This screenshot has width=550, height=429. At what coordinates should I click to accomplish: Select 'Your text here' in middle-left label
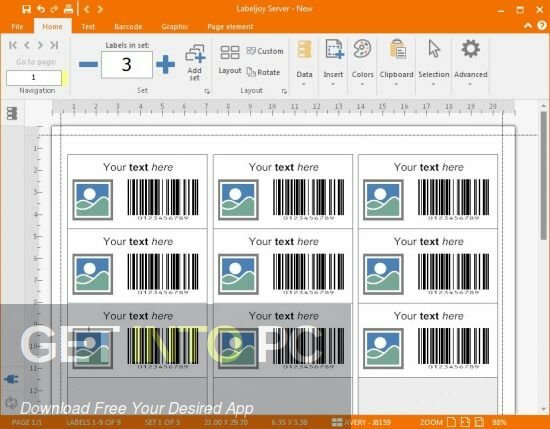[138, 241]
